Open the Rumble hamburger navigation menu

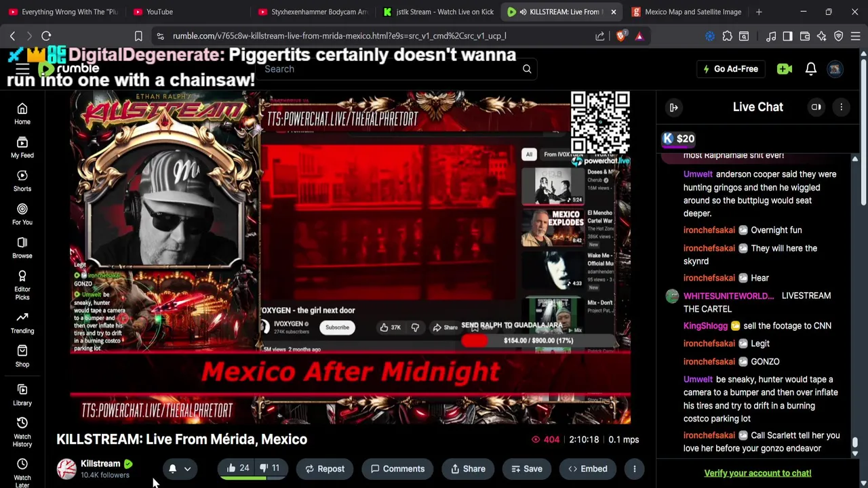tap(22, 69)
